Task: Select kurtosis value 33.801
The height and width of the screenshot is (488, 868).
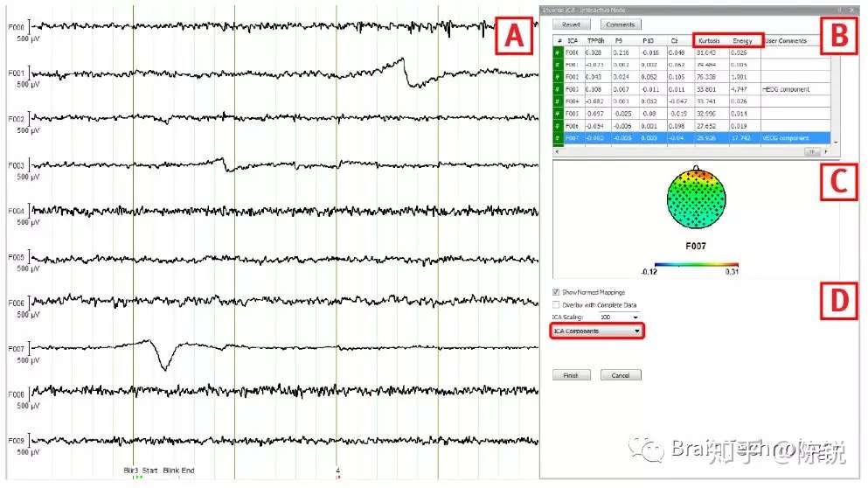Action: (x=706, y=89)
